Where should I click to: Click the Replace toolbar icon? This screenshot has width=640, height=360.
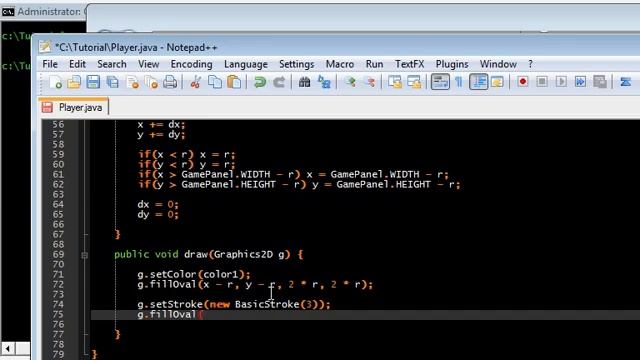pyautogui.click(x=324, y=82)
